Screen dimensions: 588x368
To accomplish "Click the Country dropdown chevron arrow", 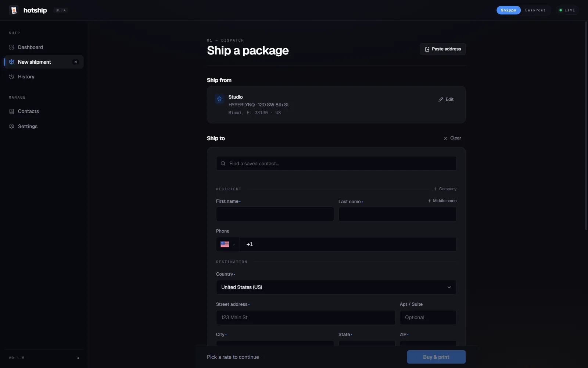I will (449, 287).
